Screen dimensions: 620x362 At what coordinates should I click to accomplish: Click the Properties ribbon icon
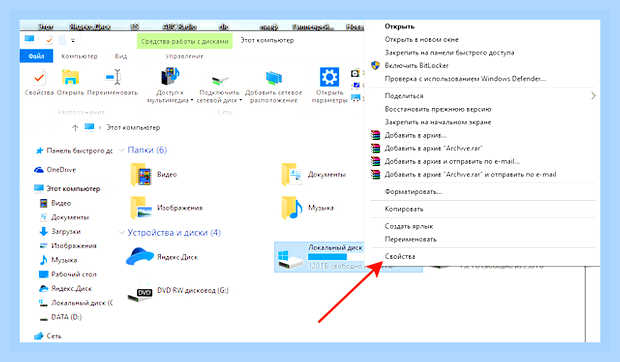coord(39,77)
